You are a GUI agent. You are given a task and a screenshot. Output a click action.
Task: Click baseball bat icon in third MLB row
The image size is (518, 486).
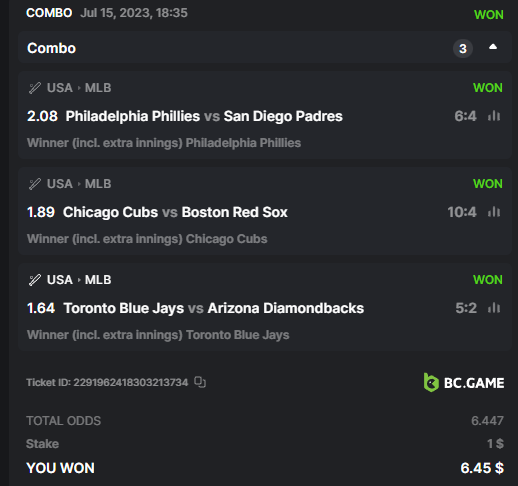[x=35, y=280]
